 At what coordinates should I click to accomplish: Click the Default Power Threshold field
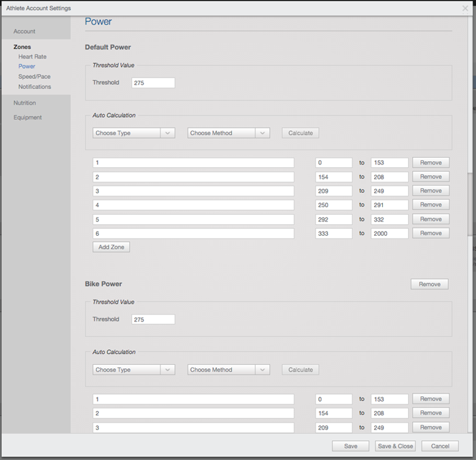coord(153,83)
